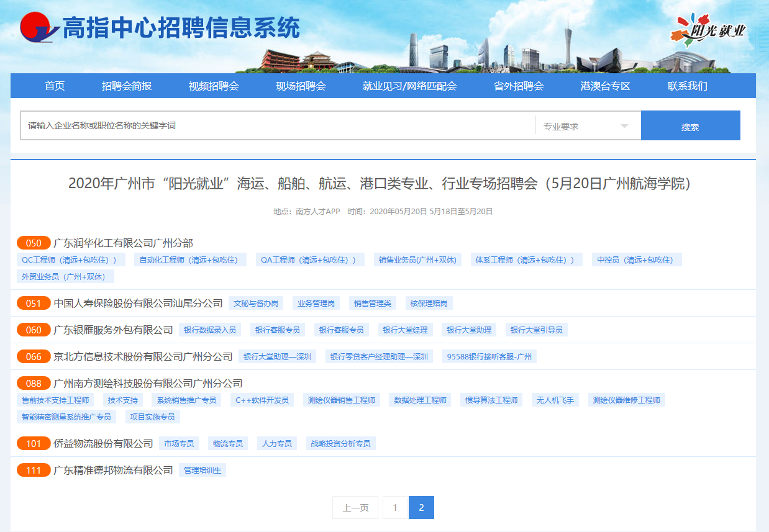Click the orange 050 booth number badge
The width and height of the screenshot is (769, 532).
point(34,243)
